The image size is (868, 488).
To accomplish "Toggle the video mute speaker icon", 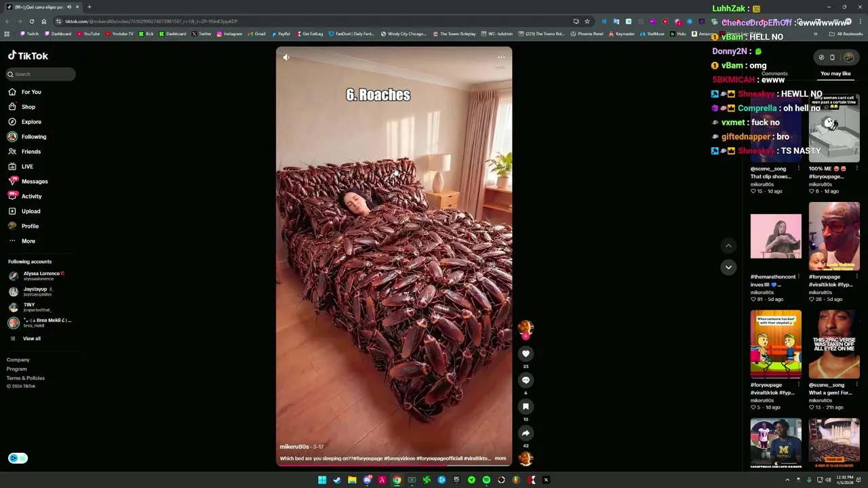I will click(x=286, y=58).
